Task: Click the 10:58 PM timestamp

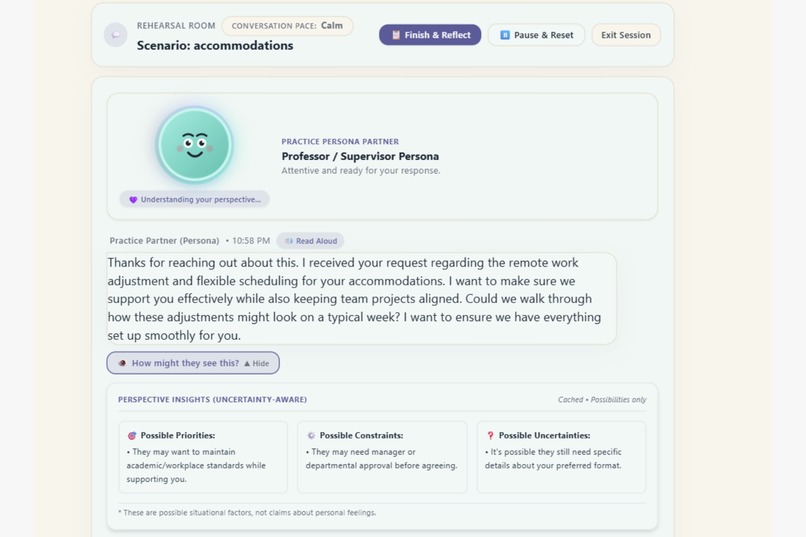Action: (x=251, y=240)
